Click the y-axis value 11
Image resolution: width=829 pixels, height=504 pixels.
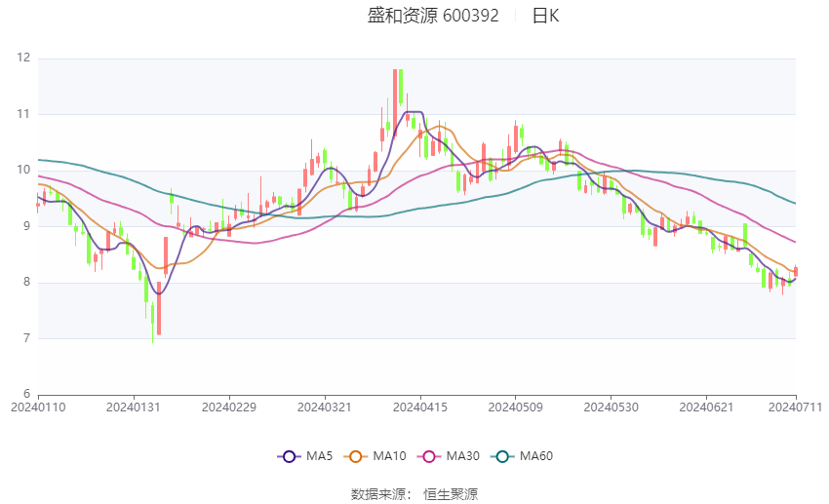[x=23, y=114]
